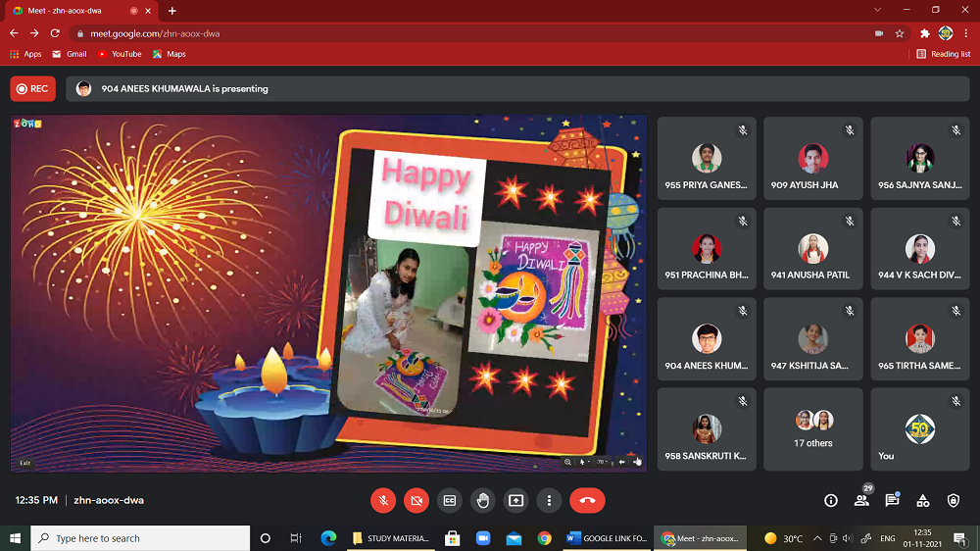Click the red leave call button
Viewport: 980px width, 551px height.
587,500
